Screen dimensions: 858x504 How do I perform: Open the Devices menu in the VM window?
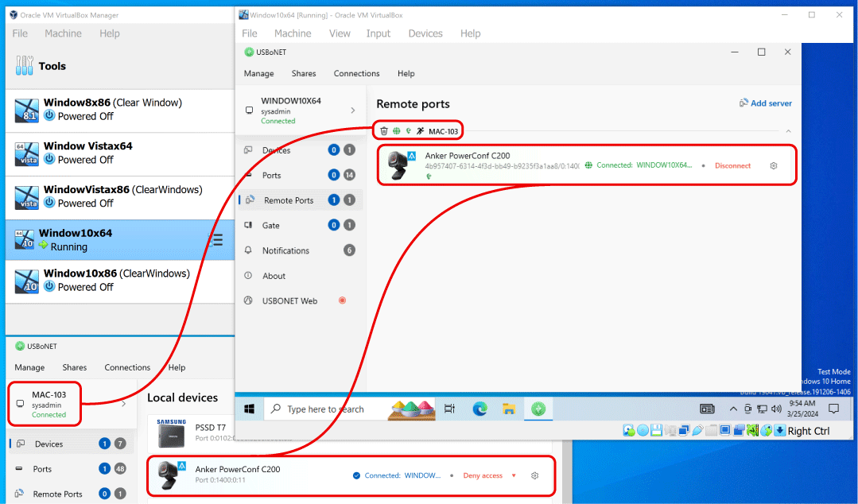point(425,33)
